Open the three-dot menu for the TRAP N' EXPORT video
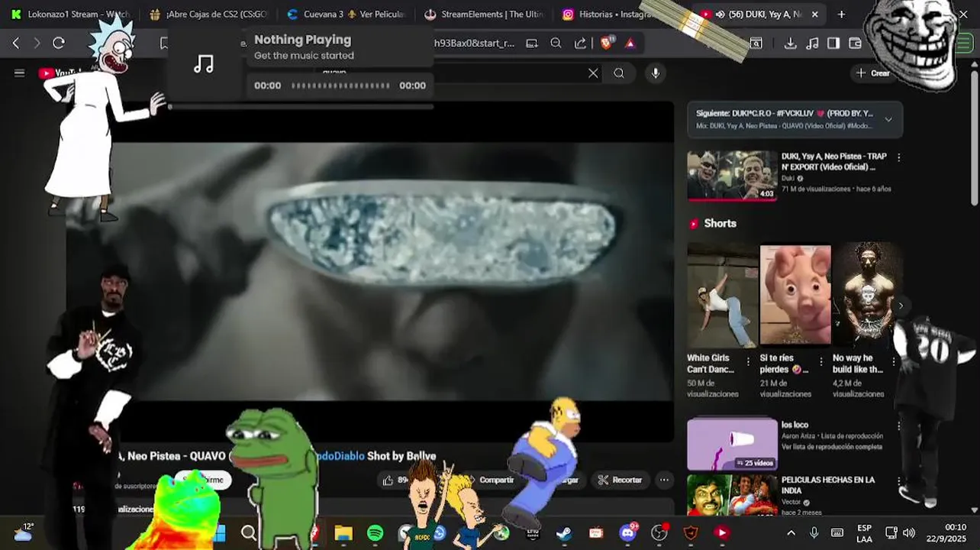980x550 pixels. (x=898, y=157)
